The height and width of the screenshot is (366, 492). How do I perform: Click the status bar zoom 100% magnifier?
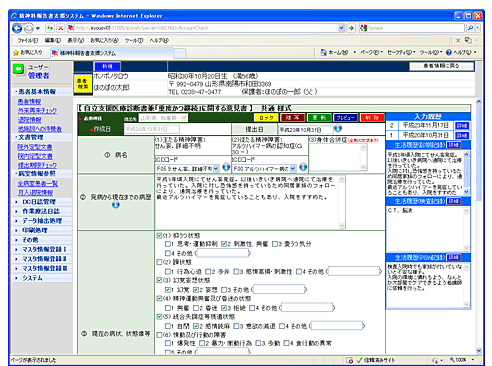[x=452, y=360]
